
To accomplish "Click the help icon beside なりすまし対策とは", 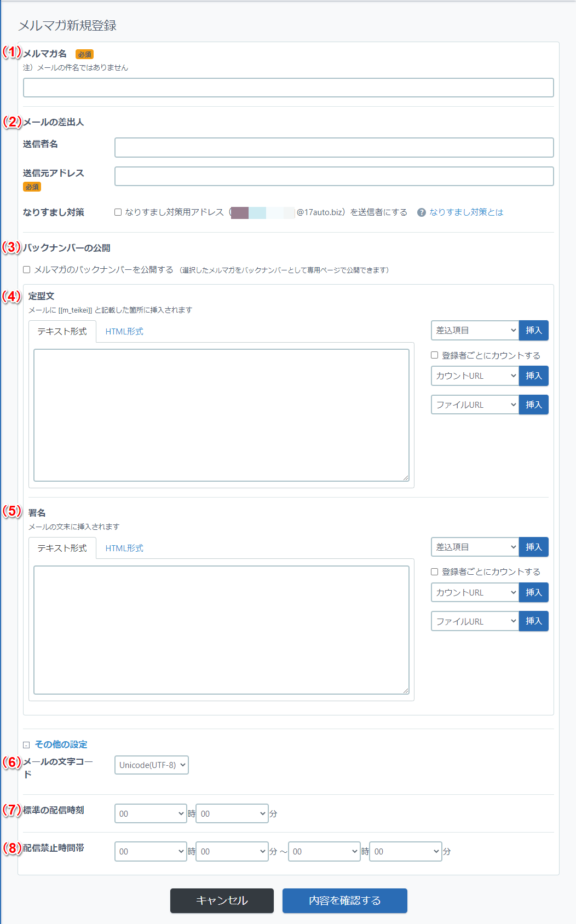I will click(421, 212).
